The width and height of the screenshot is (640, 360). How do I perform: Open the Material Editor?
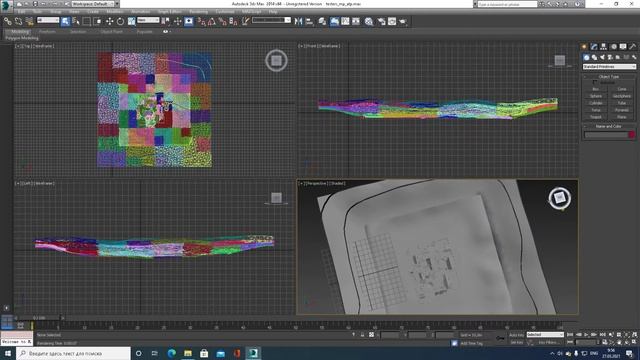click(369, 21)
